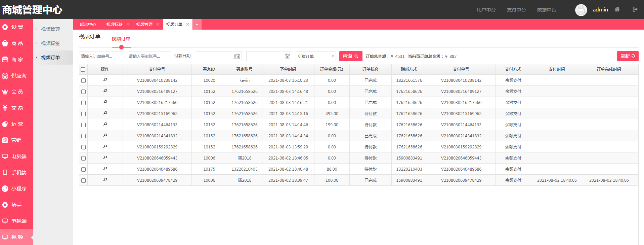The height and width of the screenshot is (245, 644).
Task: Check the row for order V2108030410238142
Action: tap(83, 81)
